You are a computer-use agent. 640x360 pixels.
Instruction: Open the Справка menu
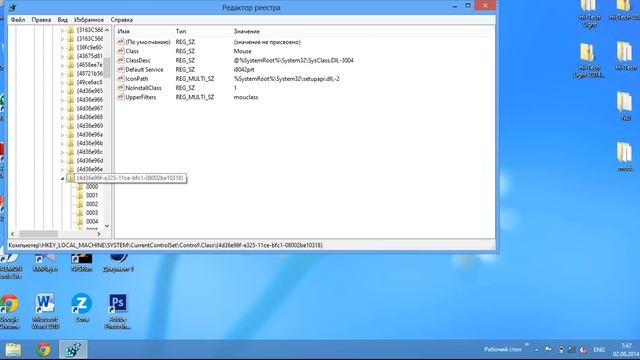pyautogui.click(x=122, y=20)
